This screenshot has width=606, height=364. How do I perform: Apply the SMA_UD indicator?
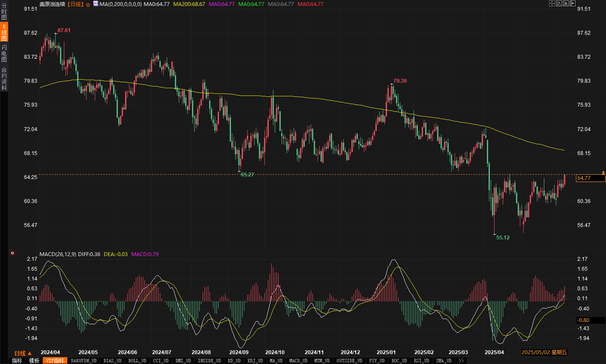pyautogui.click(x=444, y=361)
